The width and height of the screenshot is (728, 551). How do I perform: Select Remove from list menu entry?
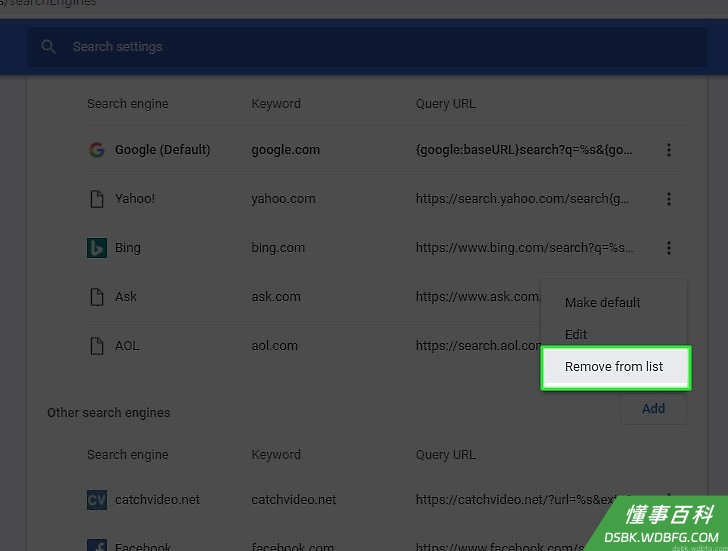click(616, 367)
